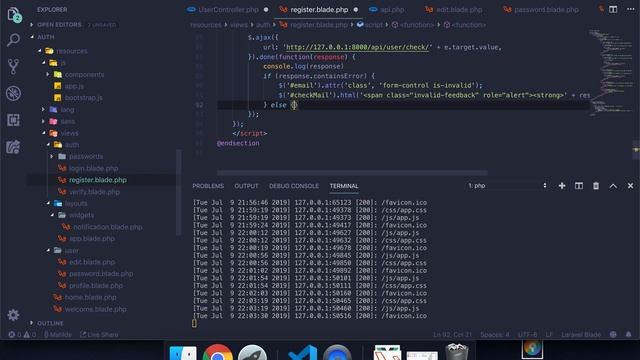Click Ln 92, Col 21 in status bar
The image size is (640, 360).
452,335
